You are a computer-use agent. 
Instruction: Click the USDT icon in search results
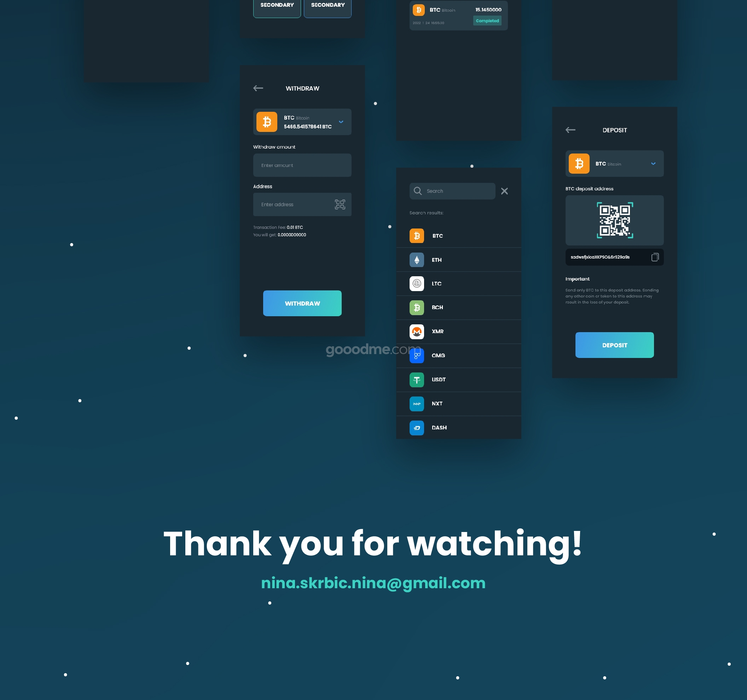pos(417,380)
